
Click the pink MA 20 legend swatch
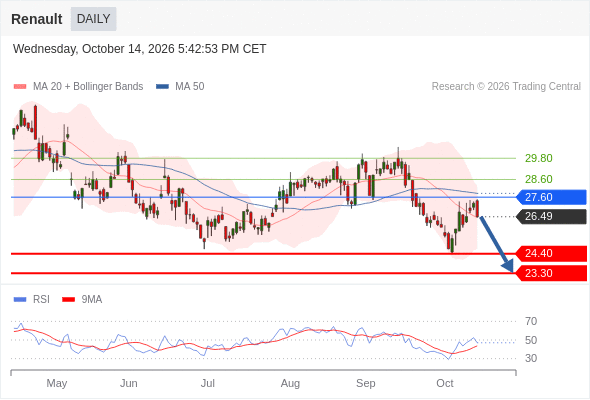pyautogui.click(x=20, y=87)
